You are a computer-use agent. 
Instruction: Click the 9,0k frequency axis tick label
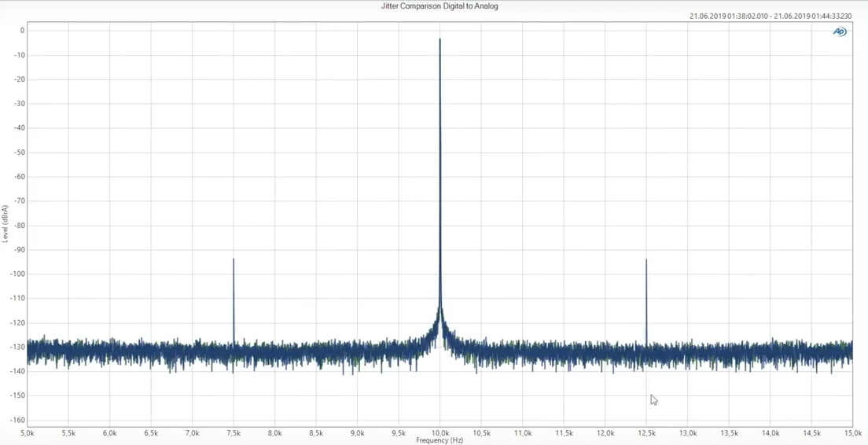coord(358,433)
